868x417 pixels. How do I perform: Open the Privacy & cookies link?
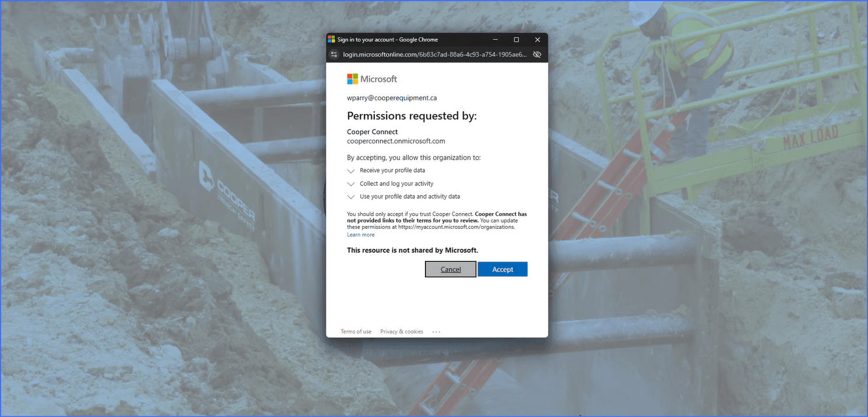pos(402,331)
